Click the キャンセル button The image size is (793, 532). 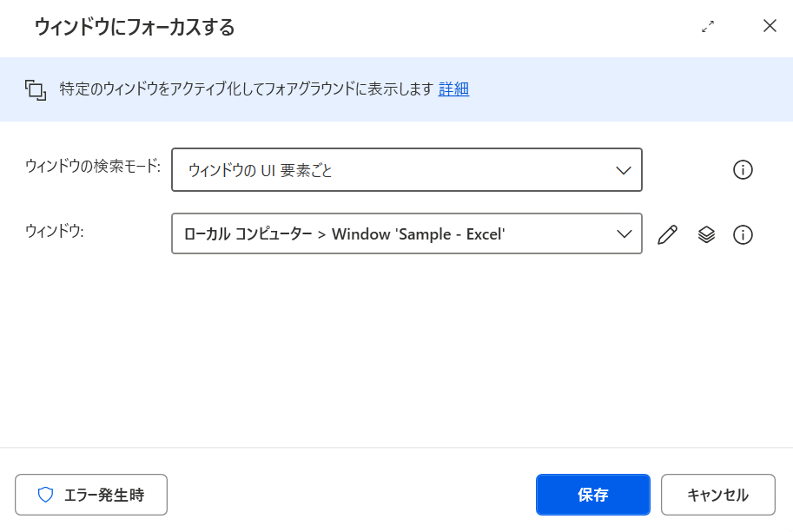point(717,495)
